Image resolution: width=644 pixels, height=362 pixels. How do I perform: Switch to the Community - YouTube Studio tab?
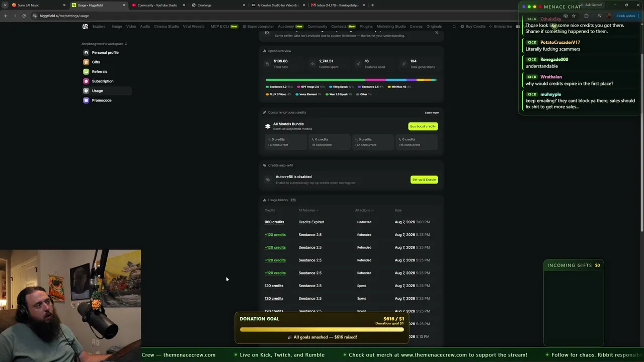coord(157,5)
